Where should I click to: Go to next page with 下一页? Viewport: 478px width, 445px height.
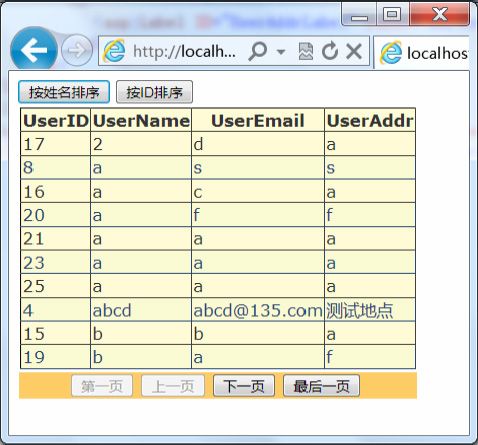tap(244, 386)
